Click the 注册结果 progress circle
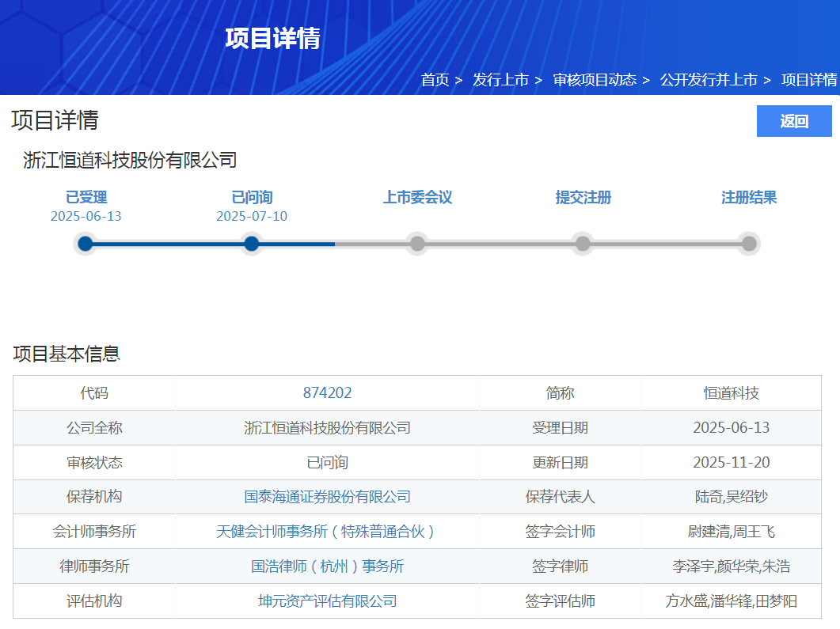 (749, 244)
